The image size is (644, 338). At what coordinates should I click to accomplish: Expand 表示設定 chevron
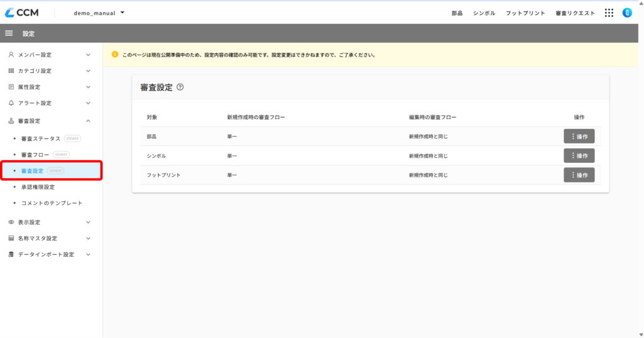point(88,222)
